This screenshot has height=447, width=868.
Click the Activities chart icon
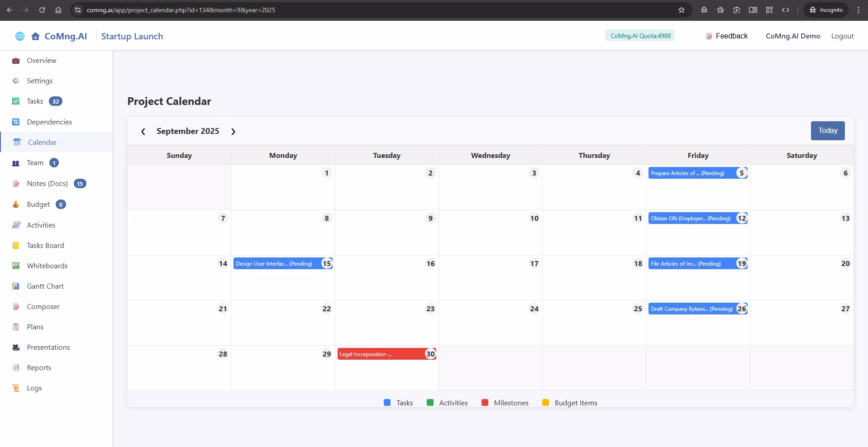16,225
